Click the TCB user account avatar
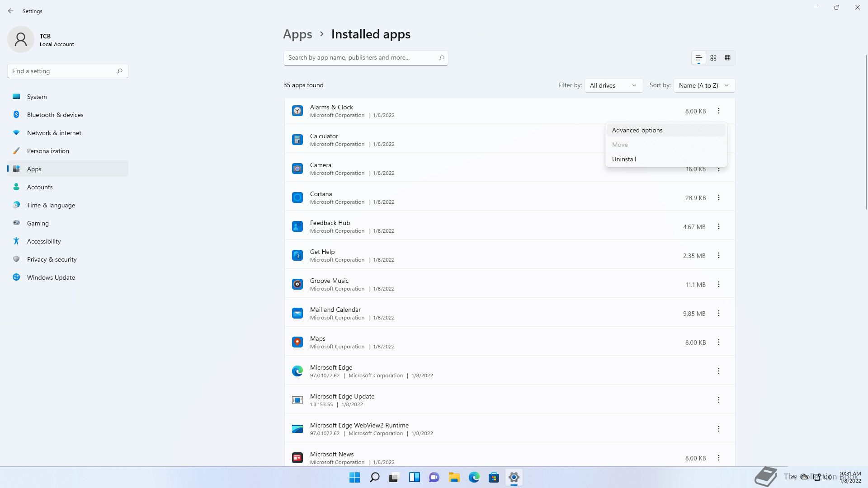The width and height of the screenshot is (868, 488). [21, 39]
